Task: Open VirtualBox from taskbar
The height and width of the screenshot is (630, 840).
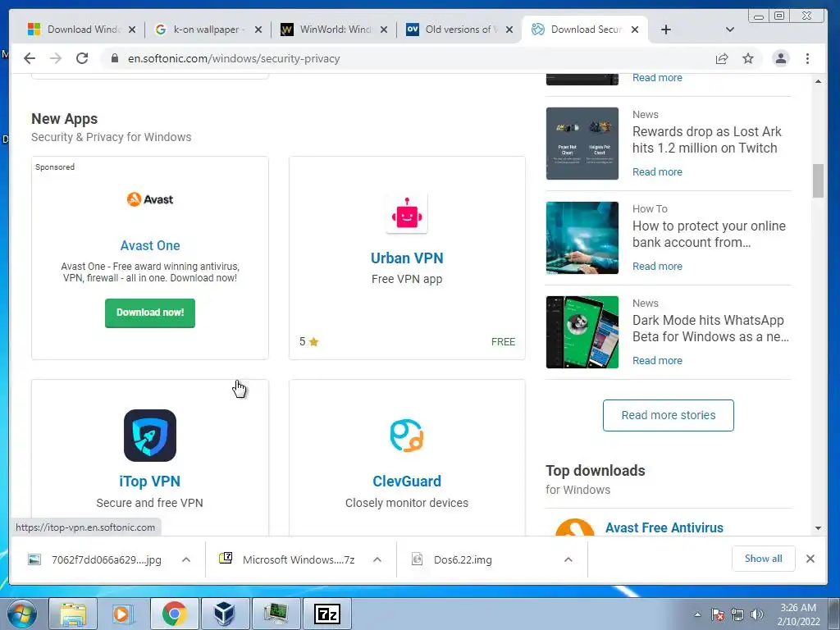Action: pos(225,614)
